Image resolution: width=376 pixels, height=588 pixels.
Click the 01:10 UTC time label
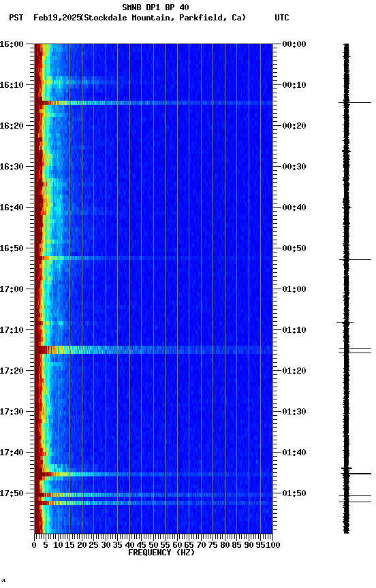pyautogui.click(x=294, y=330)
